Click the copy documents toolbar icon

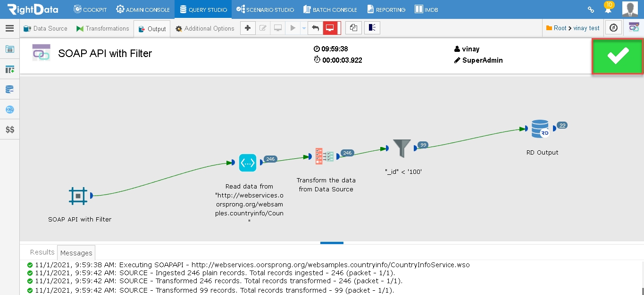tap(353, 28)
